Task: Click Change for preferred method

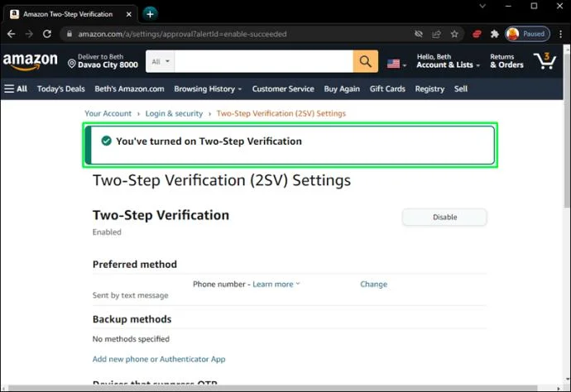Action: coord(373,284)
